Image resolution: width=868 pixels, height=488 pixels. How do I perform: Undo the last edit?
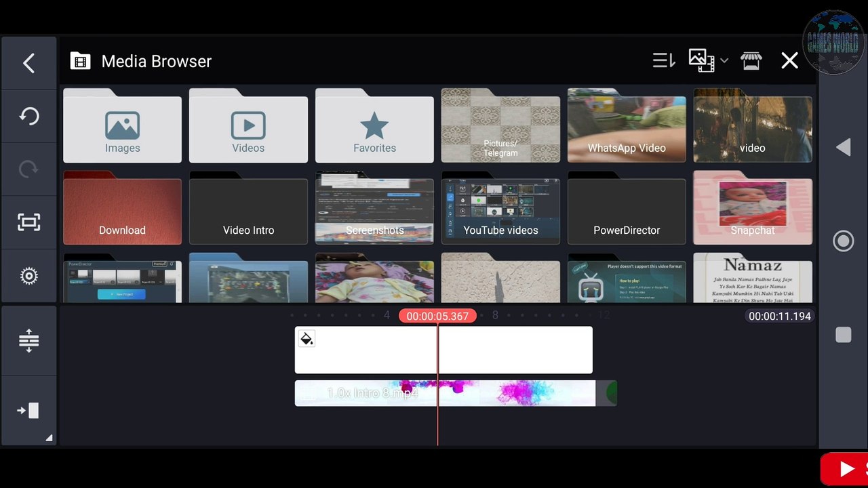click(28, 116)
